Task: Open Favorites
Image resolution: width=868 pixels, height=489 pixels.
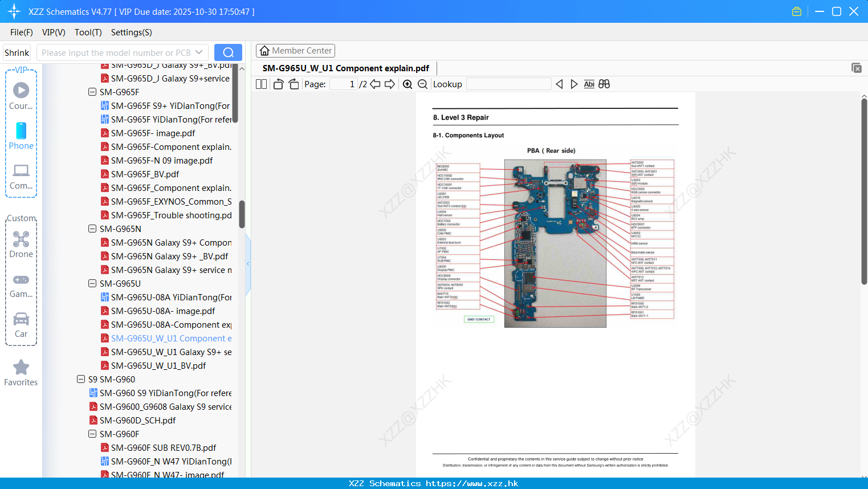Action: click(x=21, y=373)
